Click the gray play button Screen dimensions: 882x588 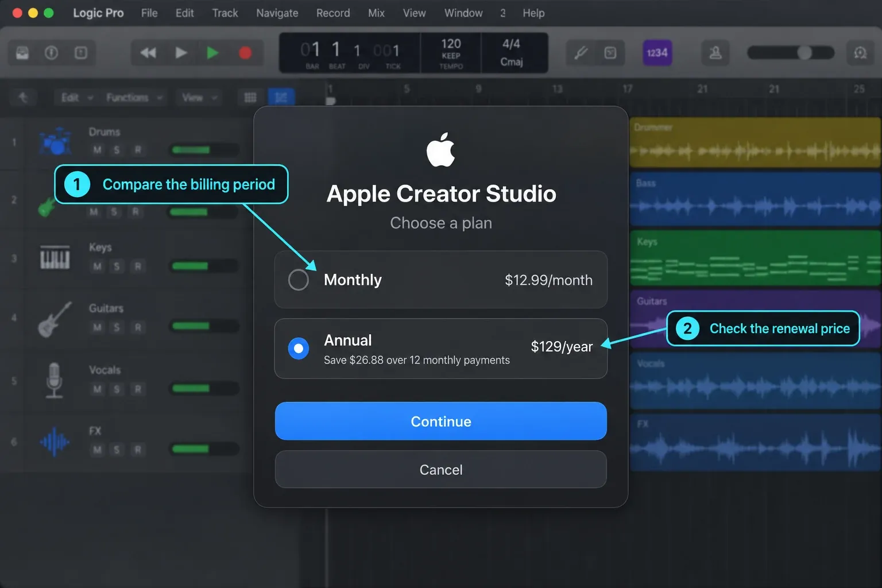pos(181,53)
